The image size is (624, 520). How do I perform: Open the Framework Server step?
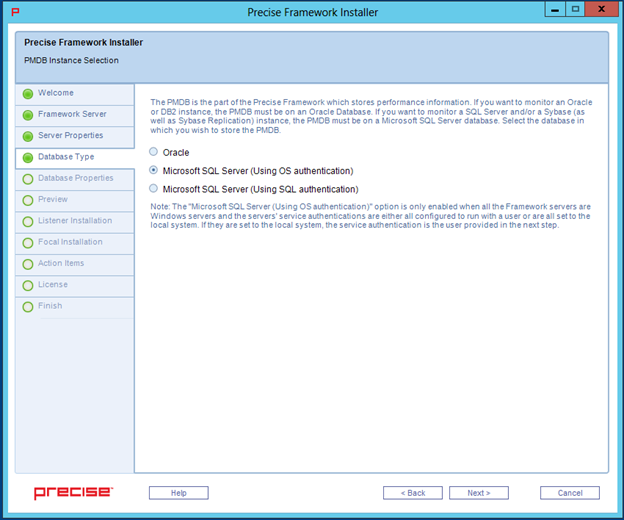(75, 116)
